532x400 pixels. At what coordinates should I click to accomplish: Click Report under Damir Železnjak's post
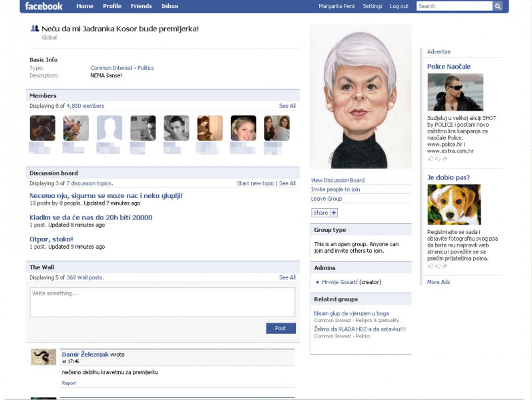[x=69, y=383]
